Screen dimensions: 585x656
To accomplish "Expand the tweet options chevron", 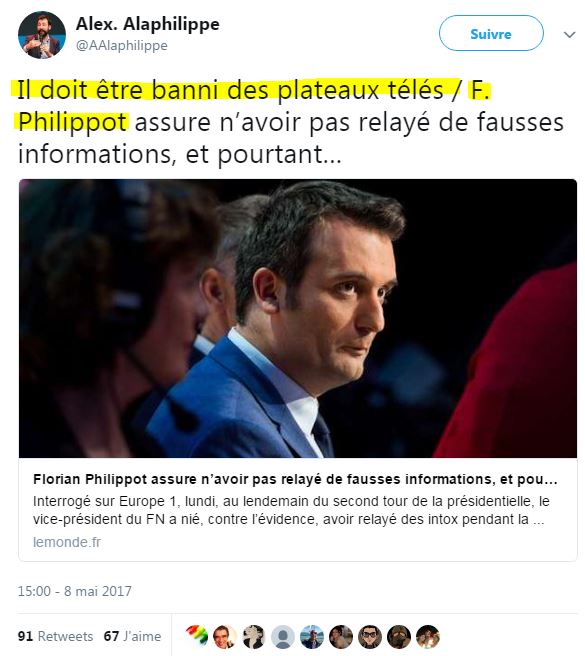I will tap(570, 34).
